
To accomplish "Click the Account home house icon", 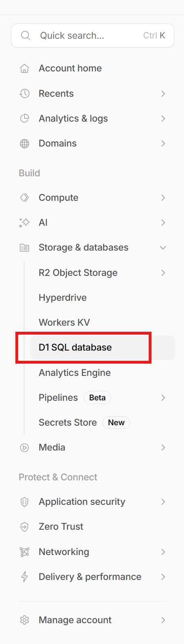I will coord(24,69).
